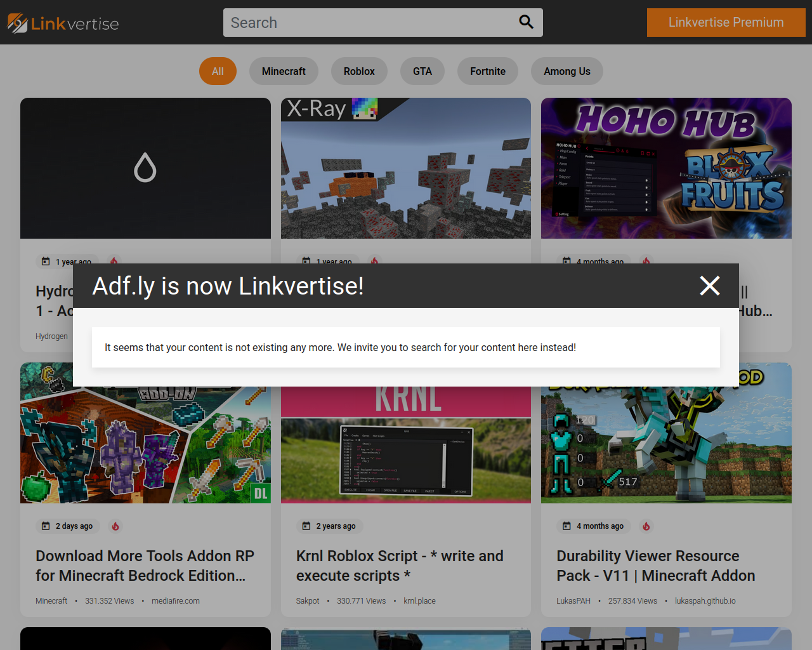Click the content not existing message
Screen dimensions: 812x650
[x=406, y=347]
